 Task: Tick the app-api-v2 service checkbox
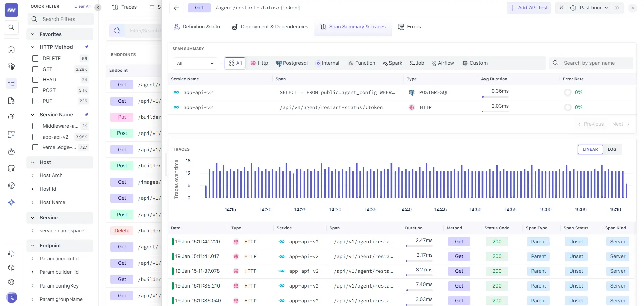click(x=35, y=137)
